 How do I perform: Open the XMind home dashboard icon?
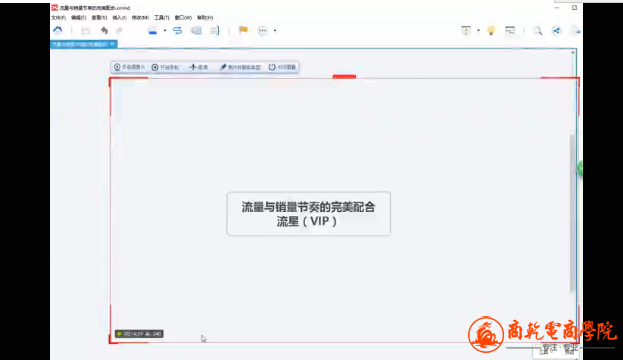pos(58,31)
